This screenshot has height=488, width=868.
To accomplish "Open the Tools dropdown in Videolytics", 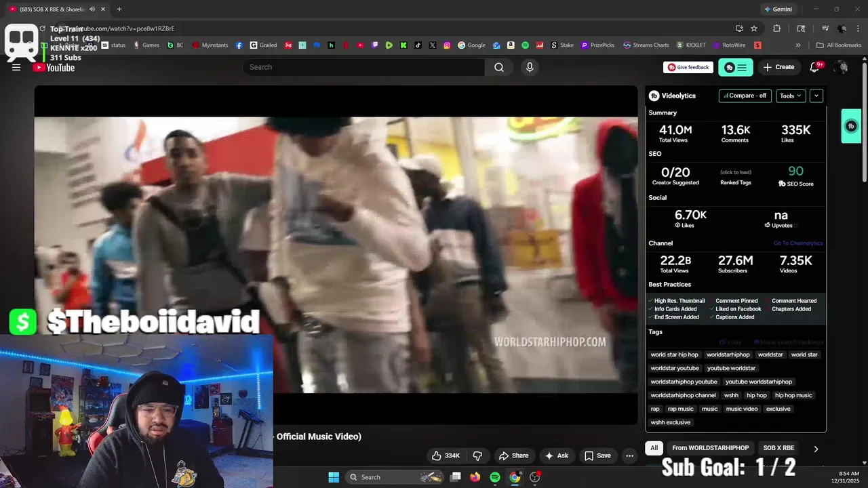I will (791, 96).
